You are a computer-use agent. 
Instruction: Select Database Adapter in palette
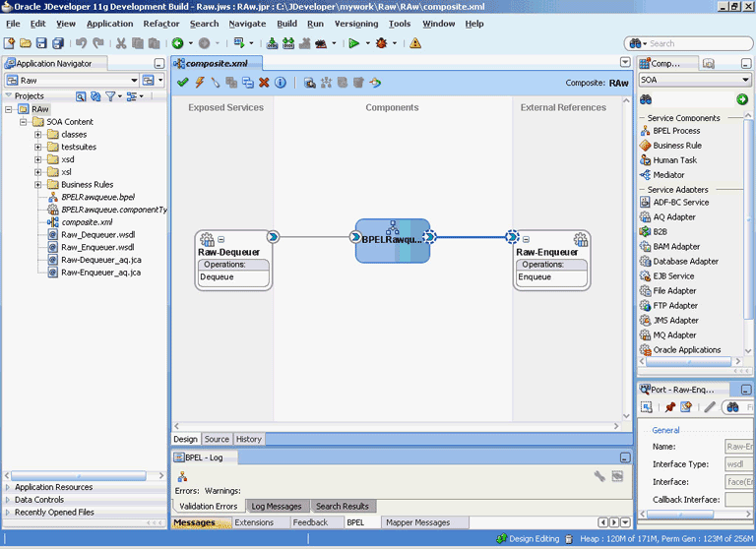tap(685, 262)
